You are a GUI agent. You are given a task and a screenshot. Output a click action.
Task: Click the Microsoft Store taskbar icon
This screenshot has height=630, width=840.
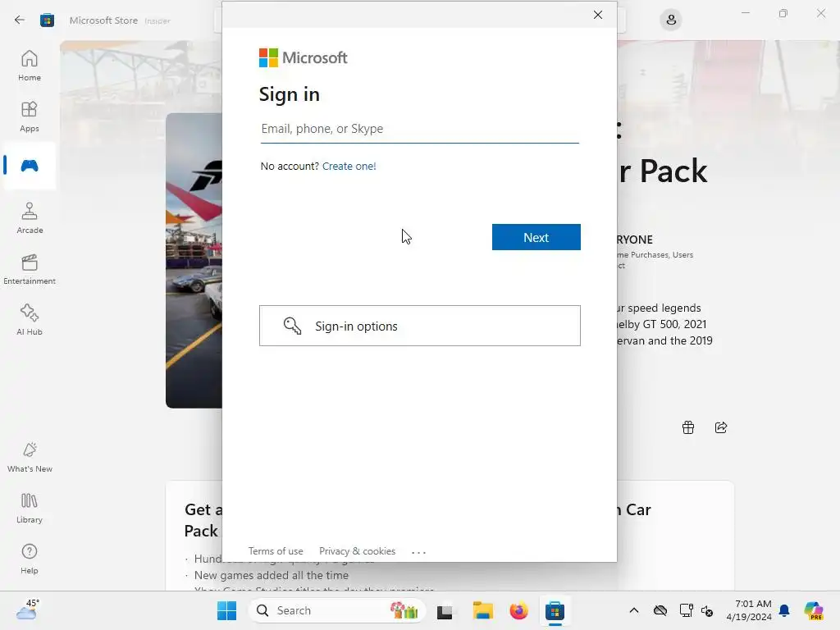tap(555, 610)
